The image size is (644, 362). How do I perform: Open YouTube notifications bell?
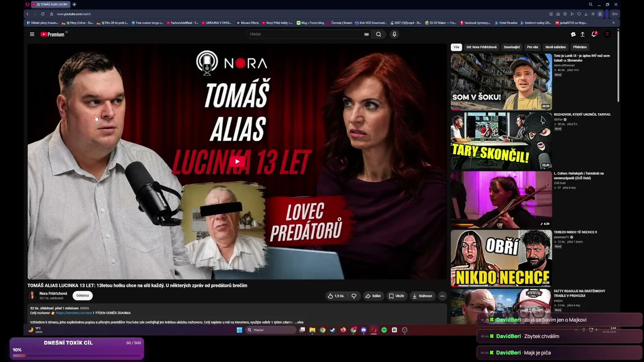594,34
